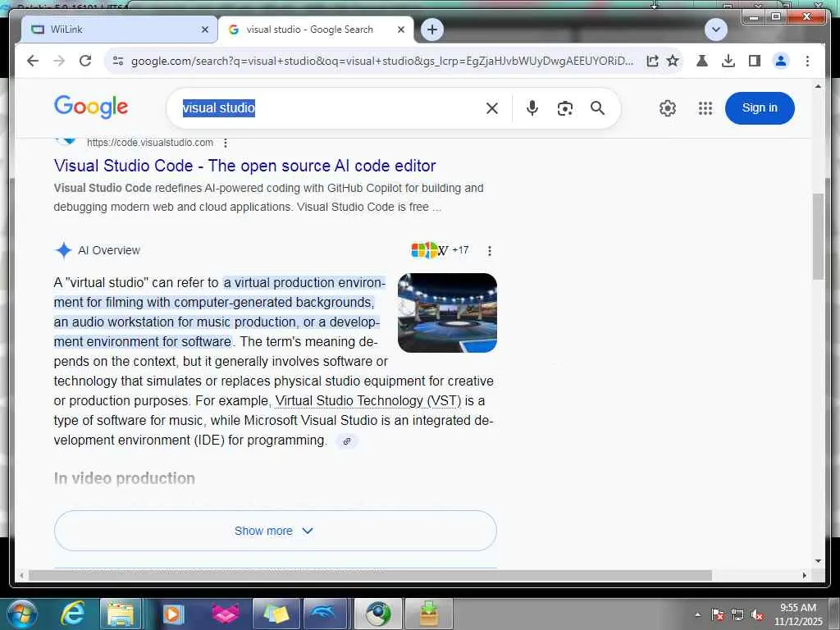This screenshot has width=840, height=630.
Task: Click the Google logo
Action: [x=91, y=107]
